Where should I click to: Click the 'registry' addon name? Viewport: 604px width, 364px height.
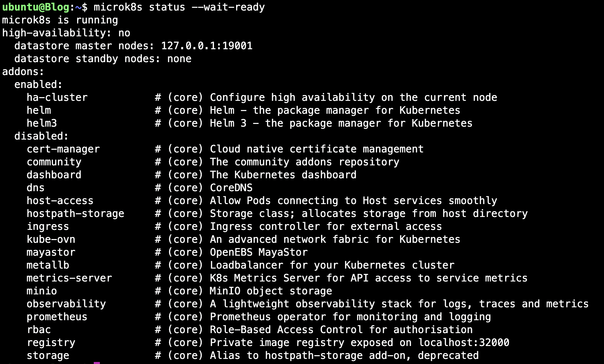51,343
